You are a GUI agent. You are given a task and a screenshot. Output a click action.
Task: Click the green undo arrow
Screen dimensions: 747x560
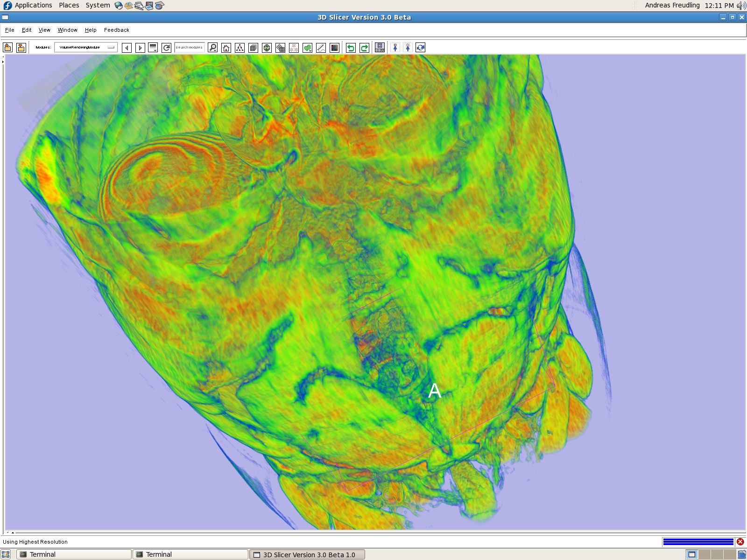(351, 48)
